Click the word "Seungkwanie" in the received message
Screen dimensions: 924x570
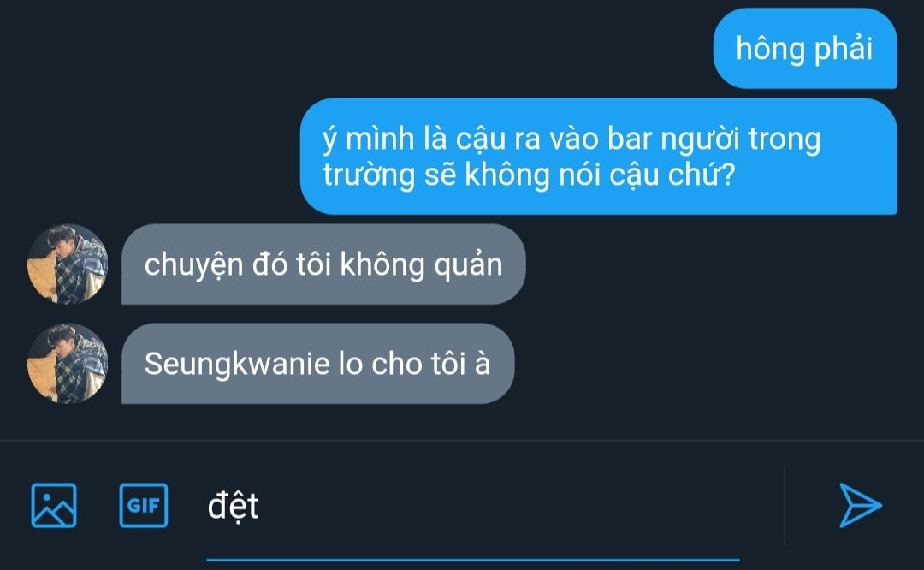[237, 364]
